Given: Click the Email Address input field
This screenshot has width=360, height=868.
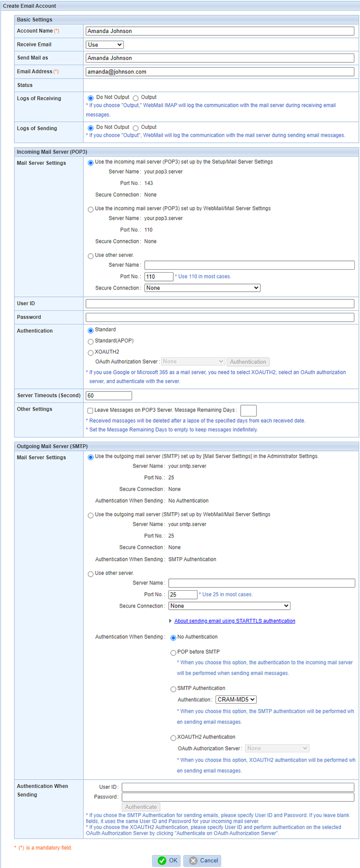Looking at the screenshot, I should 220,72.
